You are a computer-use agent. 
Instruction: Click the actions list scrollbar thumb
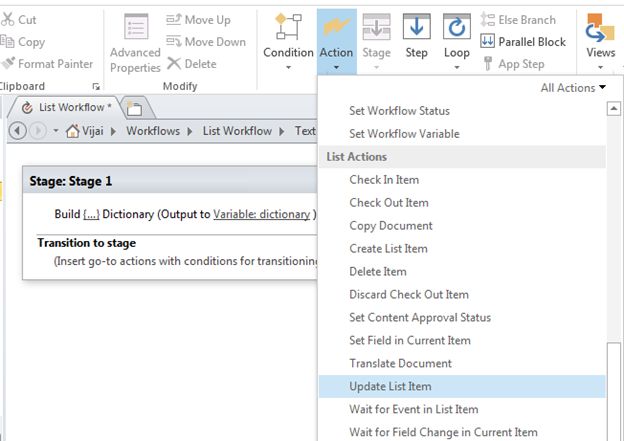614,391
